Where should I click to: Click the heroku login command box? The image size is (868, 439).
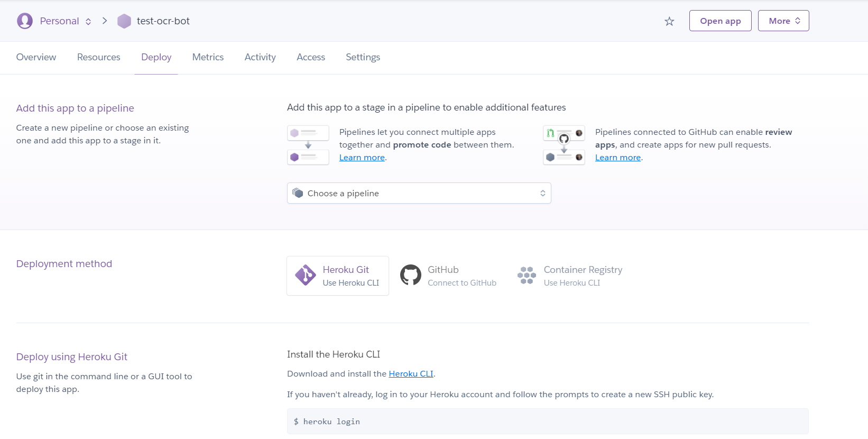[x=548, y=422]
